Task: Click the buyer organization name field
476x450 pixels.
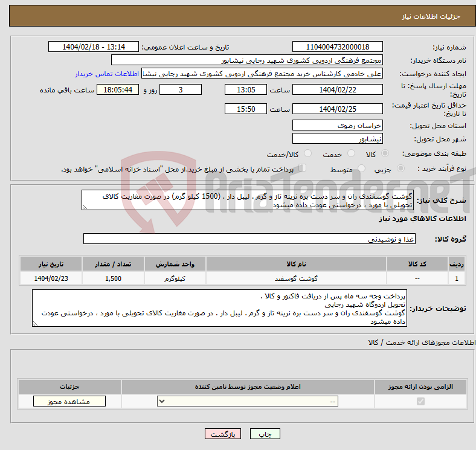Action: point(247,60)
